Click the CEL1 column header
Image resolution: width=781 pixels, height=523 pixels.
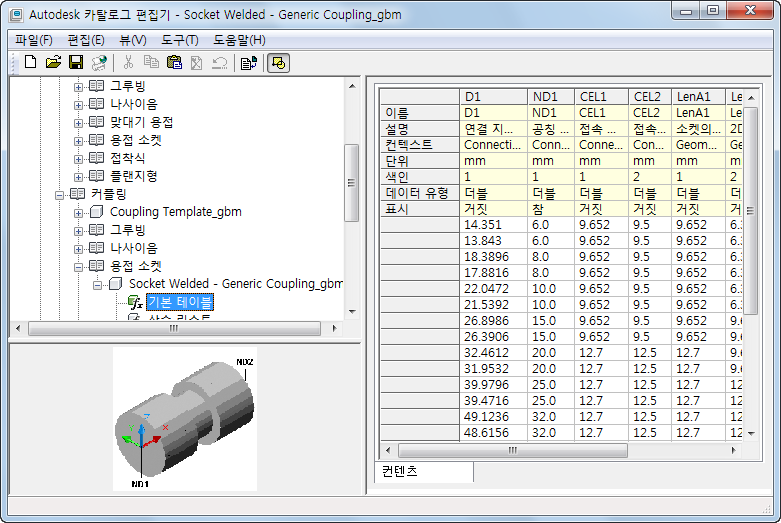click(x=601, y=97)
